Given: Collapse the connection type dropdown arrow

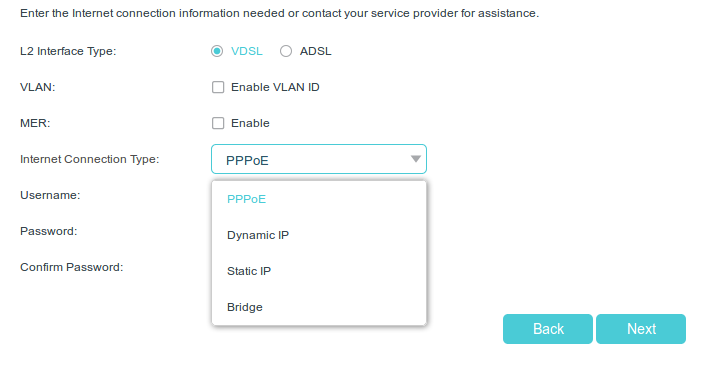Looking at the screenshot, I should pos(416,159).
